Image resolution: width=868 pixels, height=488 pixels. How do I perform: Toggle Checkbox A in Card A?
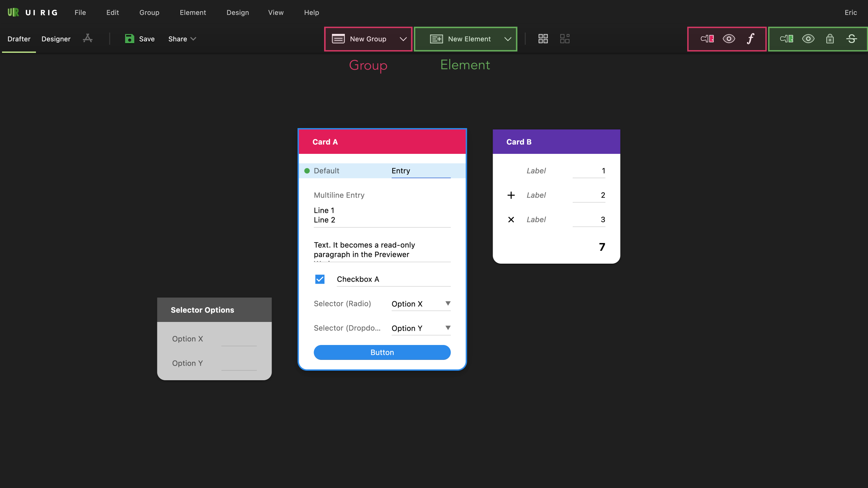319,279
